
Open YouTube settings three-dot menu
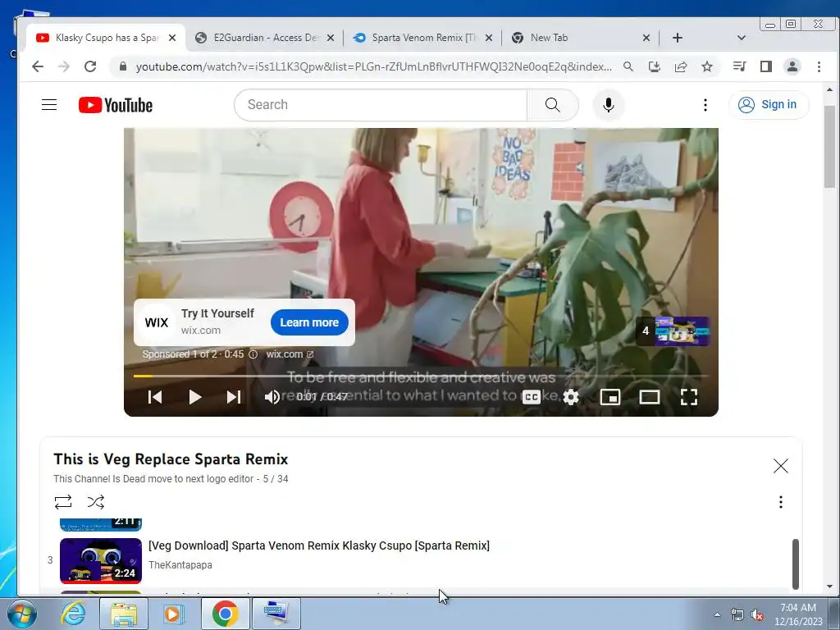(x=705, y=104)
